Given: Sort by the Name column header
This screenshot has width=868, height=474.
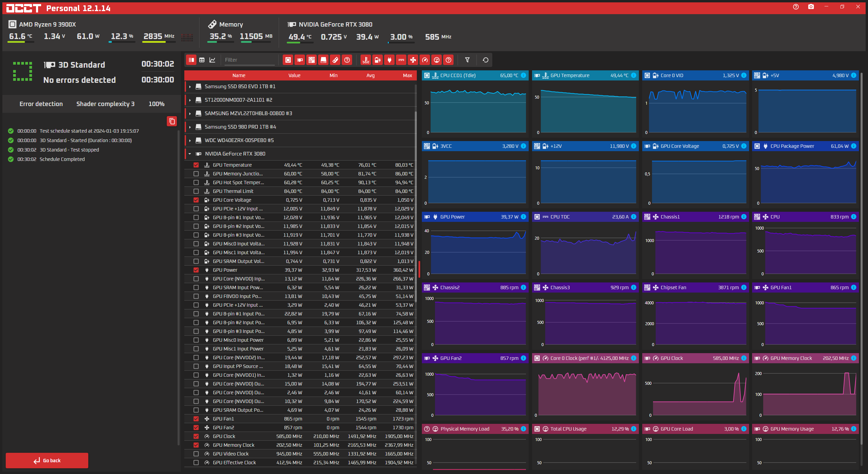Looking at the screenshot, I should [239, 75].
